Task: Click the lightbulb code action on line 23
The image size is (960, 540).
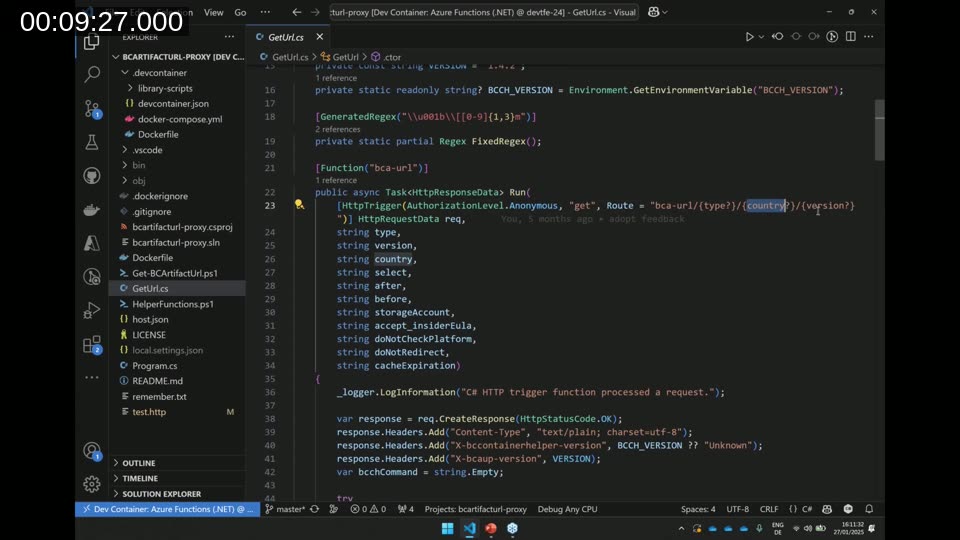Action: coord(299,205)
